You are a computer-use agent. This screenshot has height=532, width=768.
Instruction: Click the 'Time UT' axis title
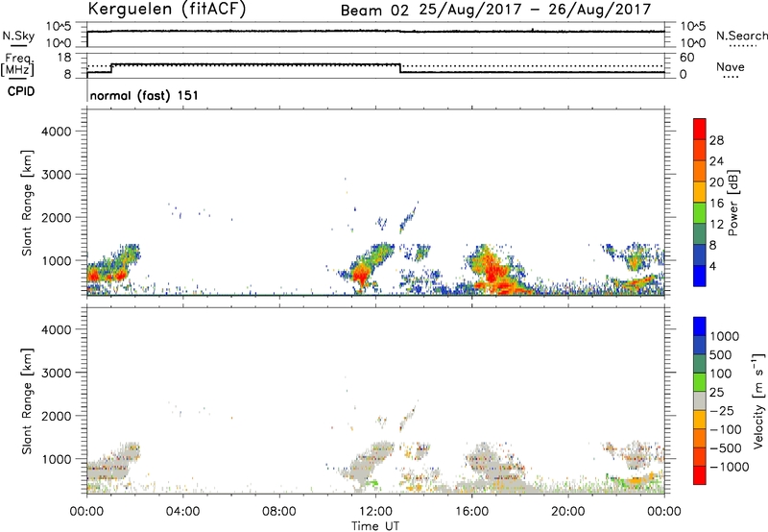click(x=375, y=526)
